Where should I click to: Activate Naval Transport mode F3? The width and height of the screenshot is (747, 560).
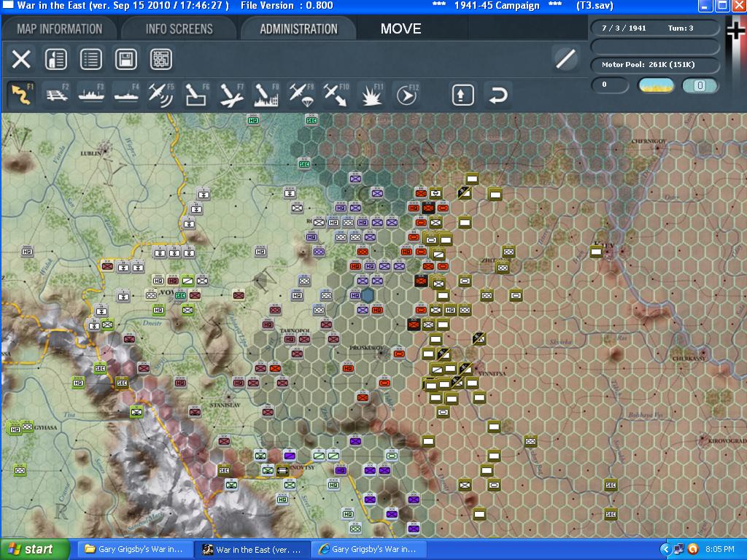click(x=91, y=94)
